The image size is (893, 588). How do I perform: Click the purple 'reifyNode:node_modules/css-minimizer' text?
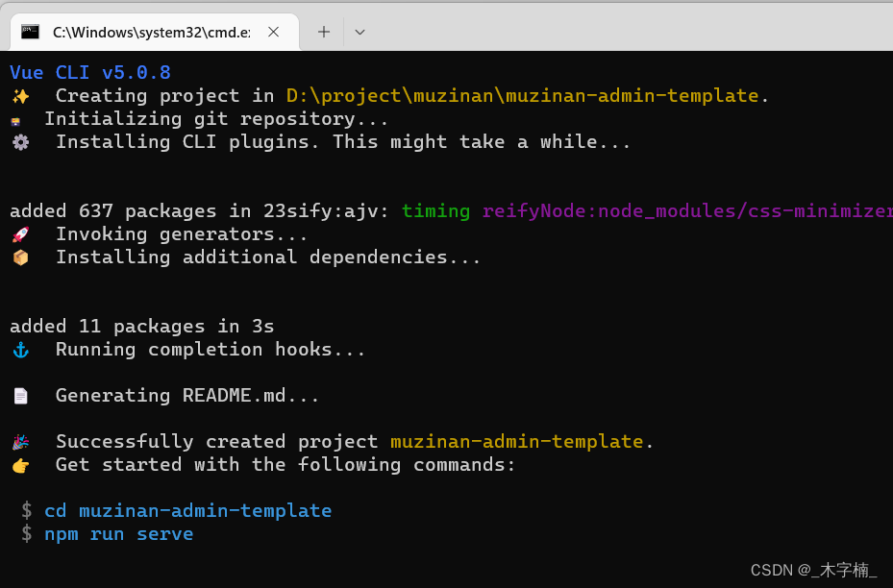(687, 211)
